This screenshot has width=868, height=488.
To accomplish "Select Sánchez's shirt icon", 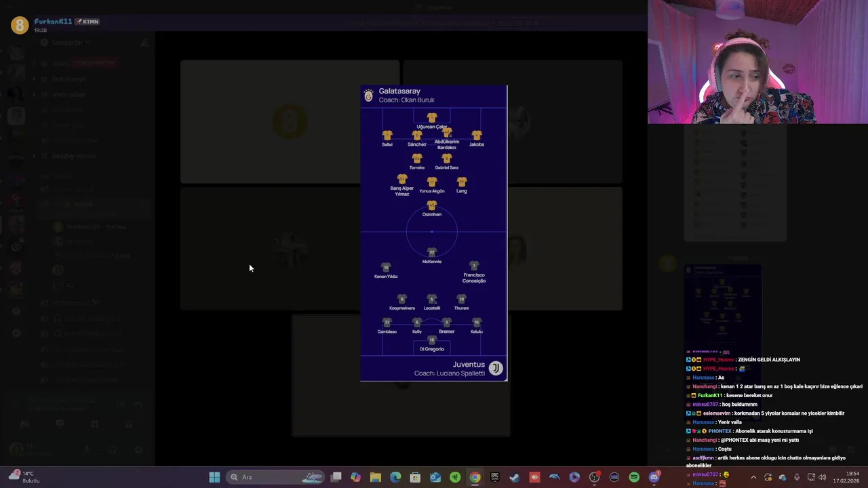I will (x=417, y=135).
